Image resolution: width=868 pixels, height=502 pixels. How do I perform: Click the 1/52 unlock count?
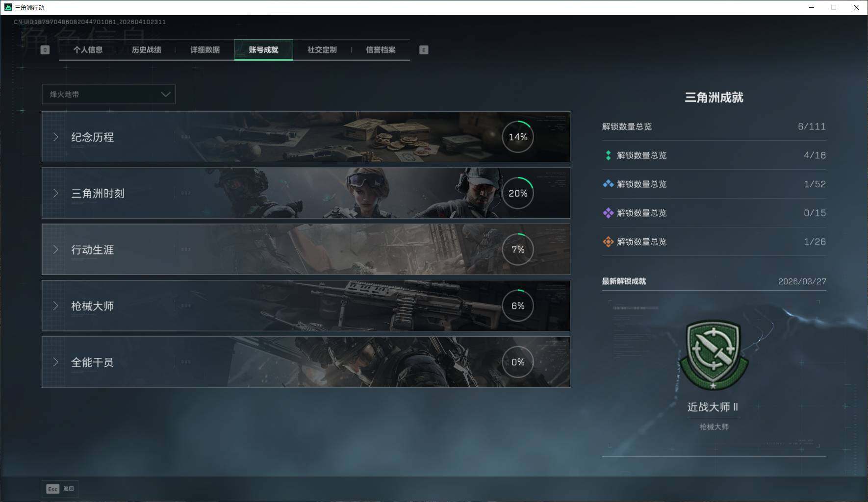pyautogui.click(x=815, y=184)
